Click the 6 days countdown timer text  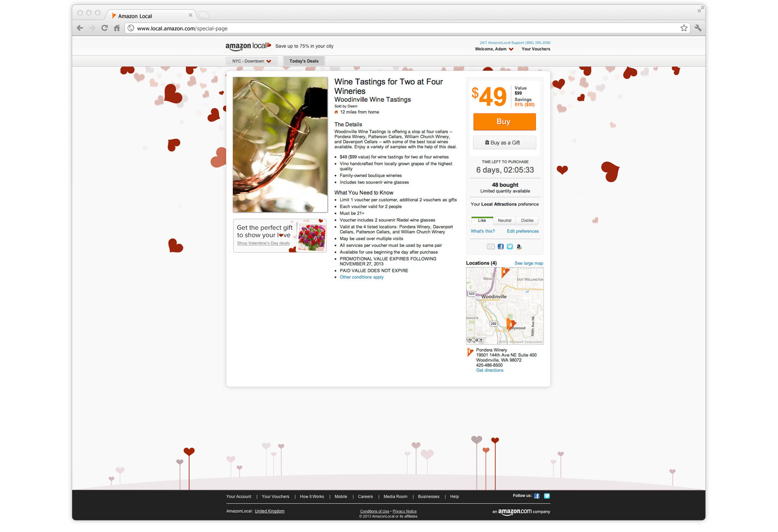(505, 170)
